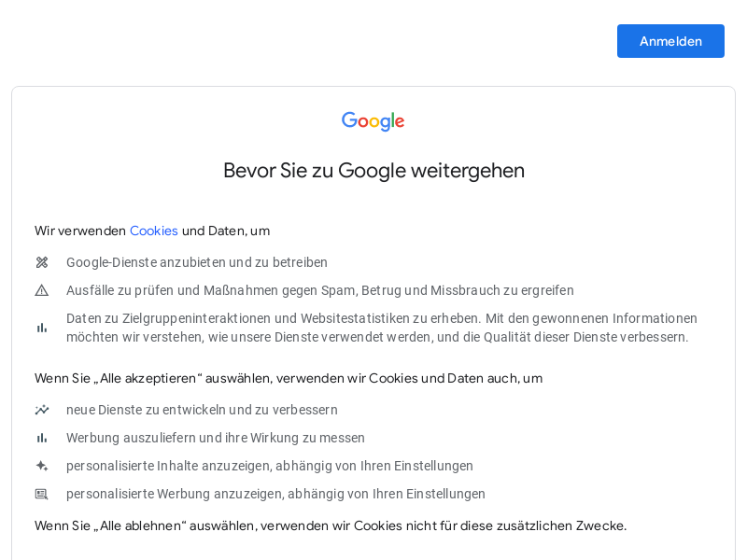Click bar chart icon beside Werbung auszuliefern
The width and height of the screenshot is (747, 560).
[42, 438]
